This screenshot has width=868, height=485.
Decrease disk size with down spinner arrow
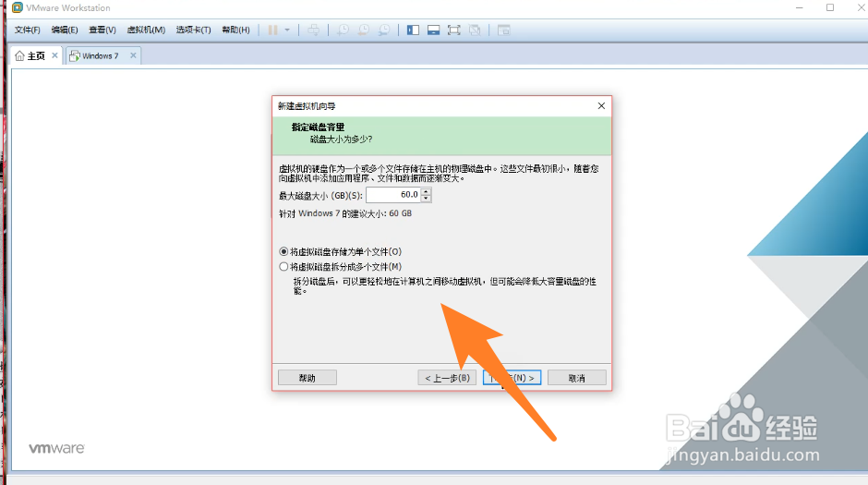point(426,199)
